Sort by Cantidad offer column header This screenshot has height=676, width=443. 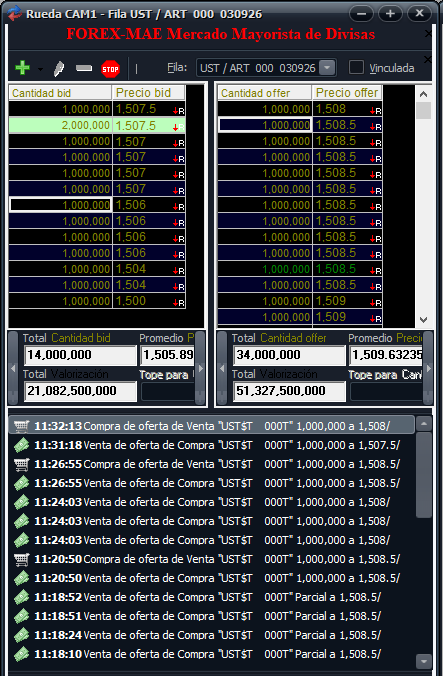tap(264, 93)
